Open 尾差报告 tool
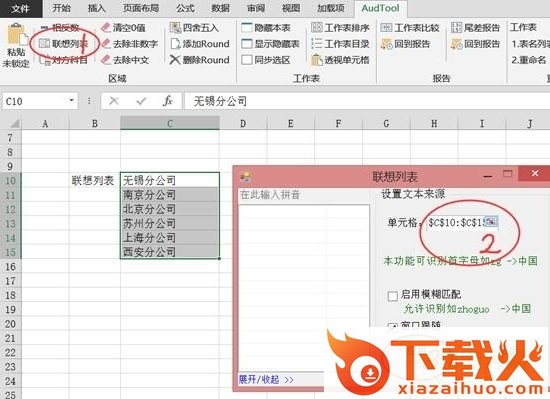 click(x=475, y=28)
